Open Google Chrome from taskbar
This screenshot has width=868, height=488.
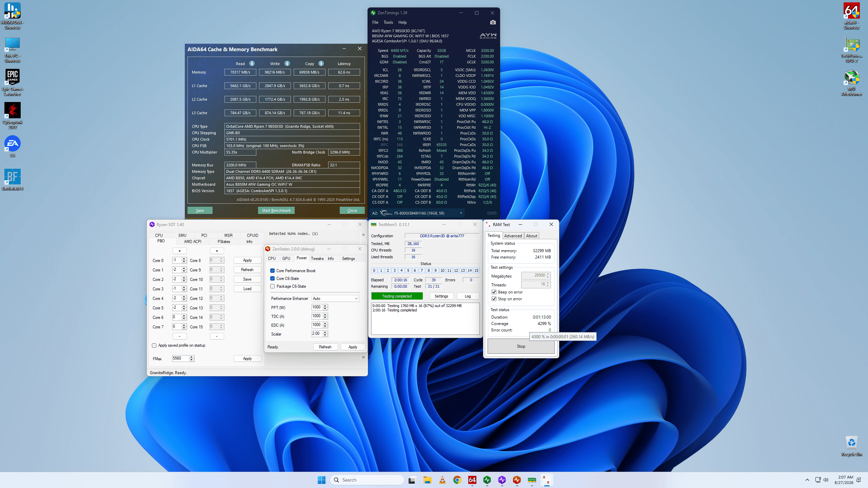coord(457,480)
